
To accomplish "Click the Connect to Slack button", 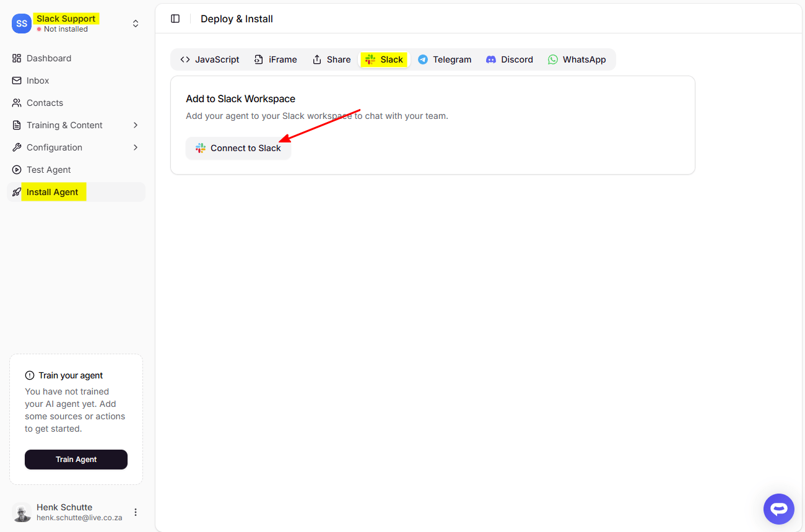I will click(x=238, y=148).
